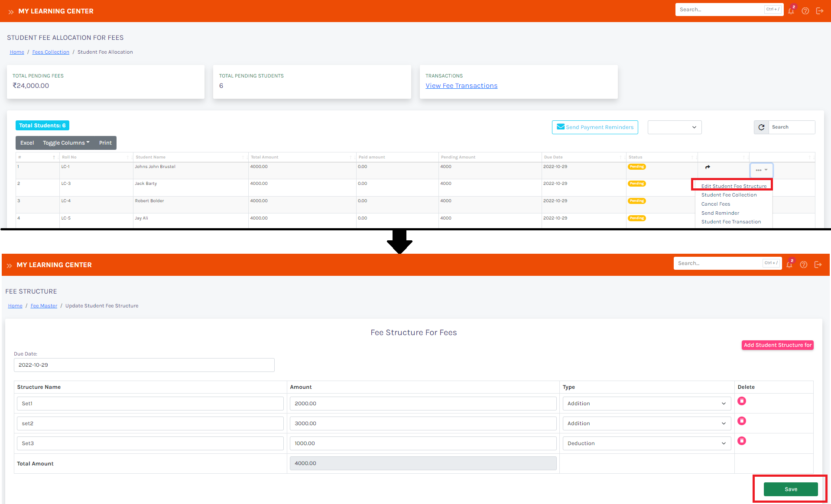
Task: Click the share arrow icon for Johns John Brustel
Action: (x=708, y=167)
